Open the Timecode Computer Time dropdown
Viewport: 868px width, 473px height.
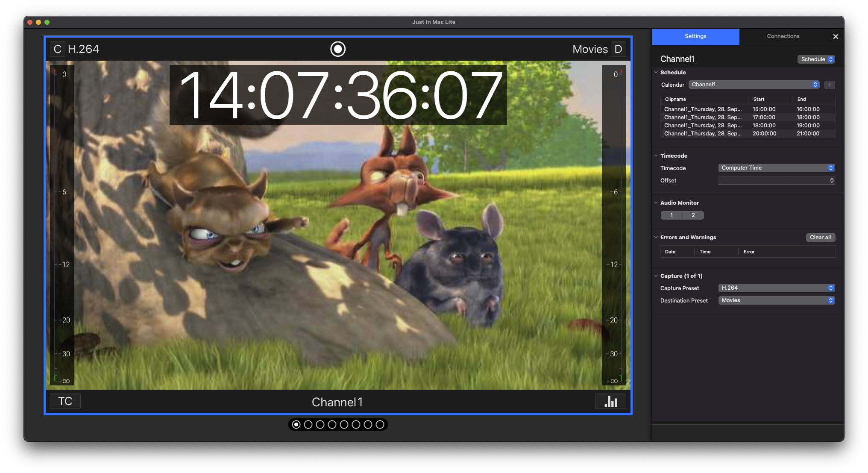776,168
